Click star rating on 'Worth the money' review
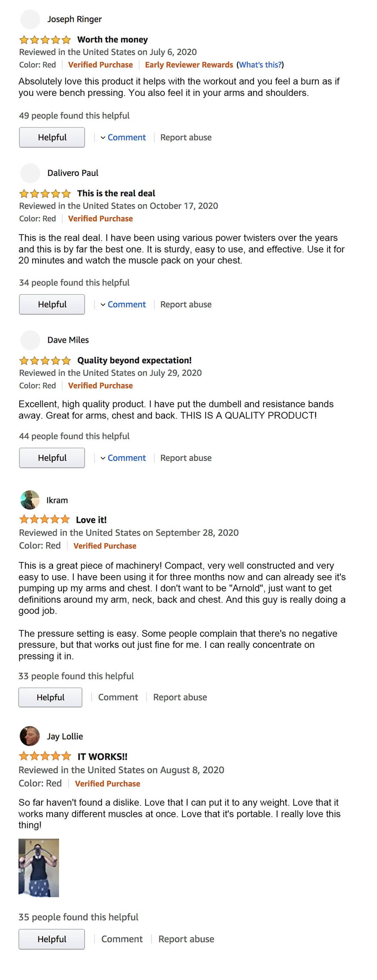 click(x=45, y=40)
